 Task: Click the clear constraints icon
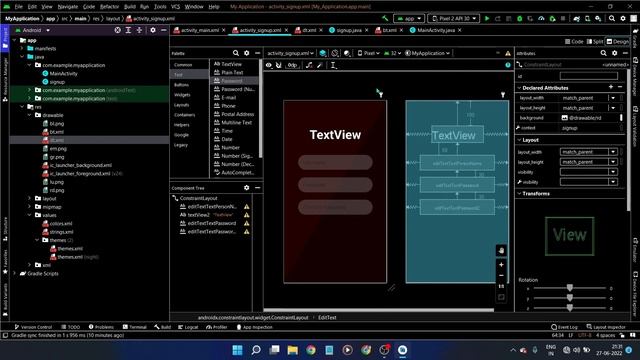point(309,65)
